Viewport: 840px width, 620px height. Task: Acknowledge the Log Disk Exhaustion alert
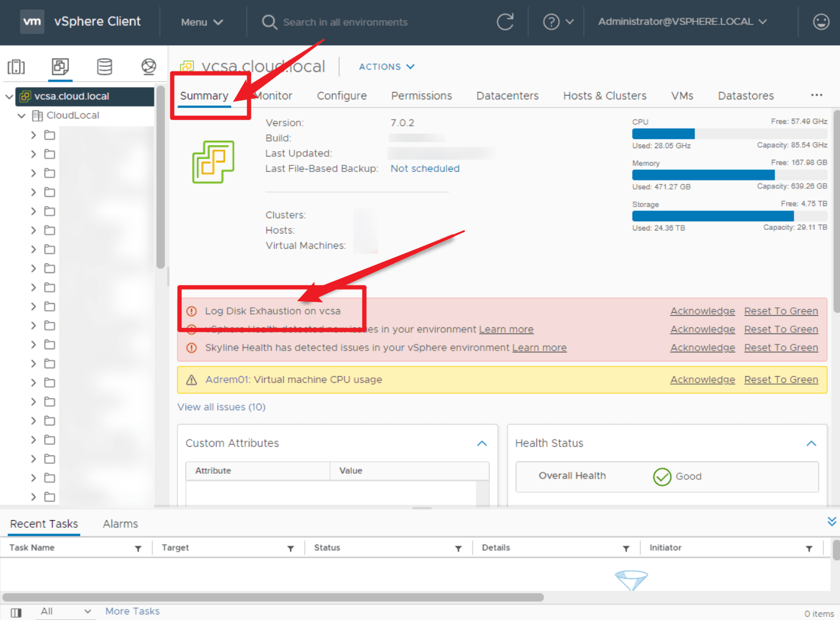pyautogui.click(x=703, y=311)
